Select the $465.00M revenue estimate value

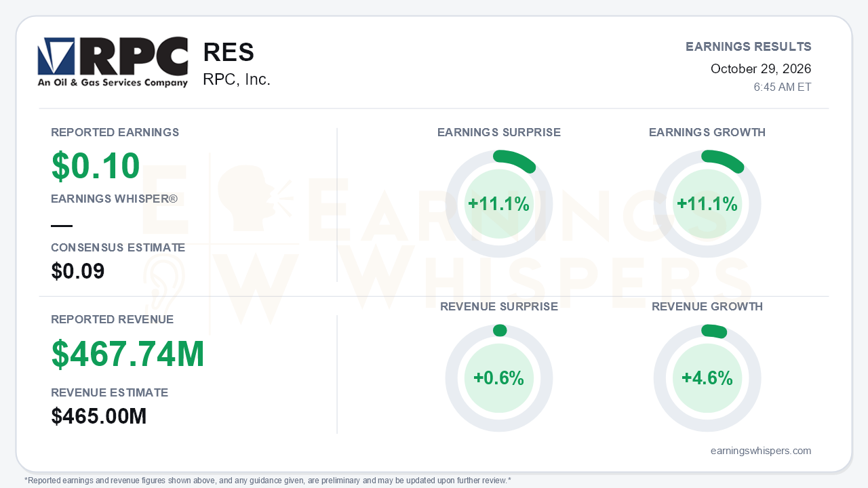pyautogui.click(x=99, y=416)
